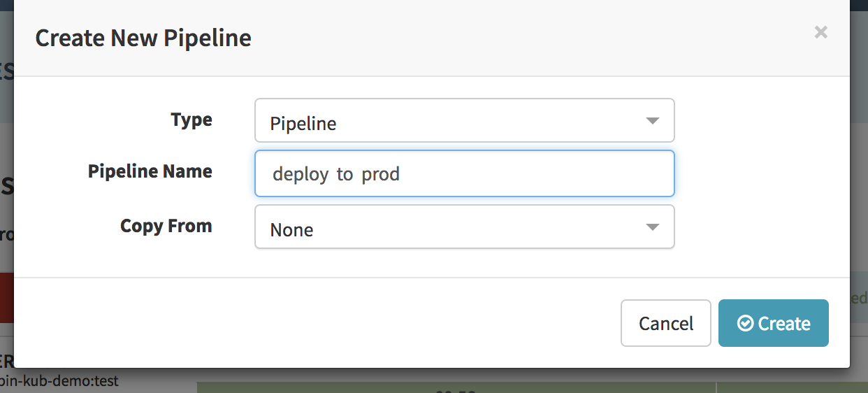Click the Cancel button
Viewport: 868px width, 393px height.
666,323
